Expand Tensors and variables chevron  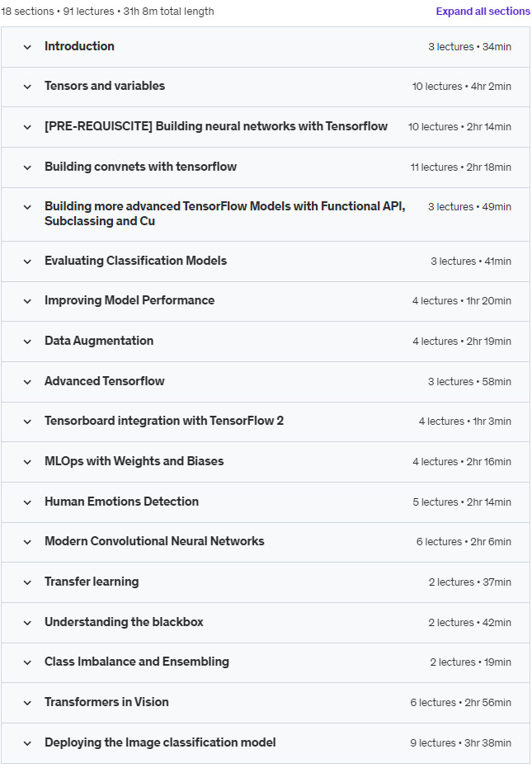point(27,87)
